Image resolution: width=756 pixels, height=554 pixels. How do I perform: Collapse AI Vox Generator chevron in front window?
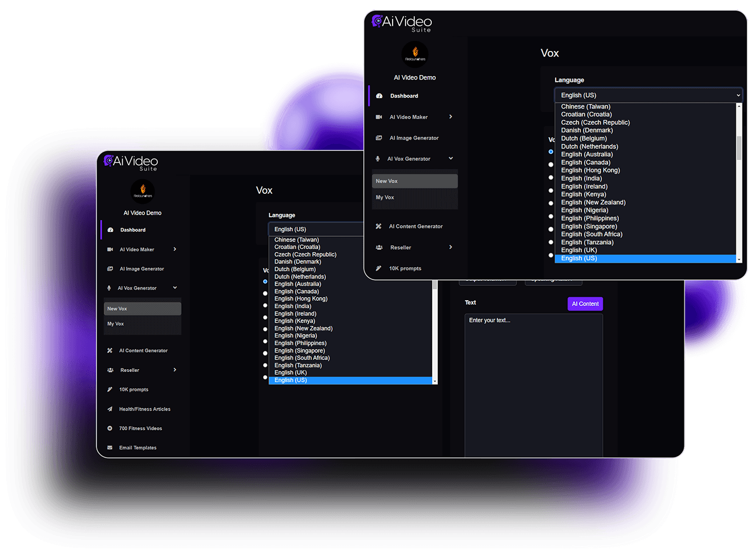click(451, 159)
